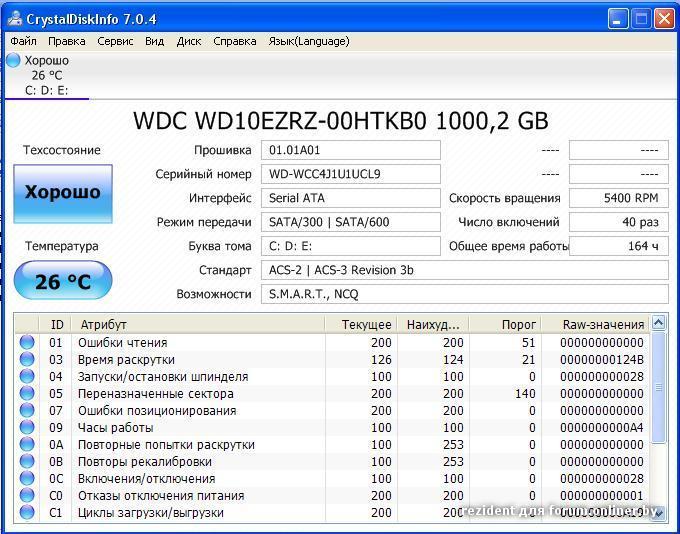Click the 26 °C temperature button

tap(63, 281)
